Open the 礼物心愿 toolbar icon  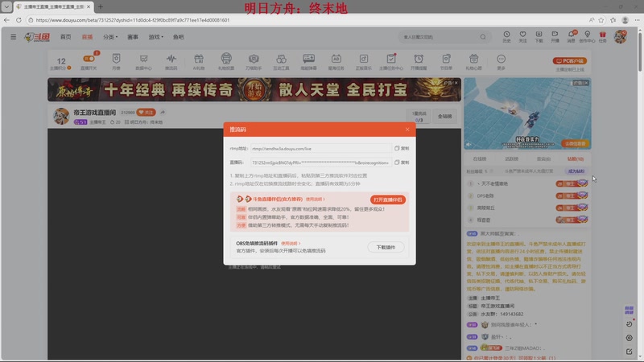[x=473, y=62]
